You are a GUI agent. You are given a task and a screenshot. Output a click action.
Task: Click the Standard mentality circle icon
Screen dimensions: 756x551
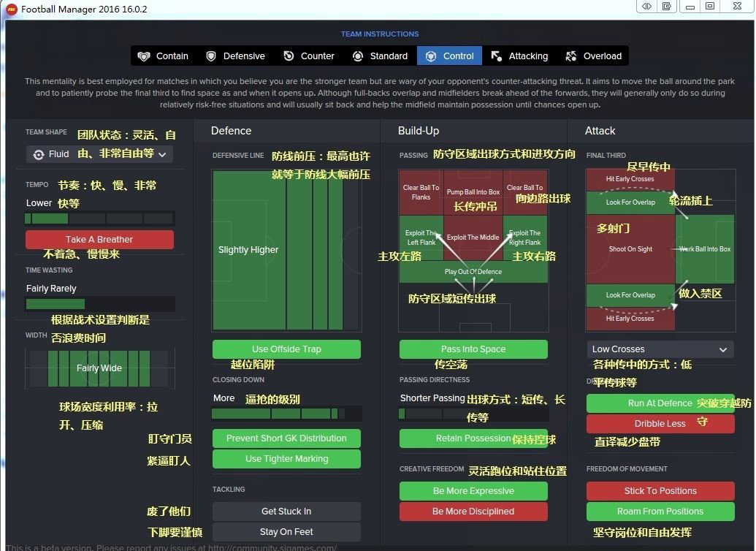point(358,56)
